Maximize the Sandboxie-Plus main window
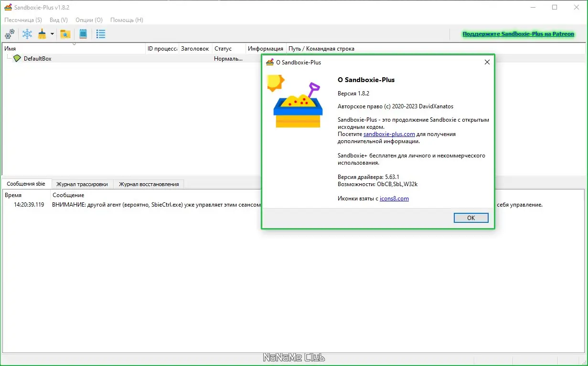Image resolution: width=588 pixels, height=366 pixels. tap(555, 7)
